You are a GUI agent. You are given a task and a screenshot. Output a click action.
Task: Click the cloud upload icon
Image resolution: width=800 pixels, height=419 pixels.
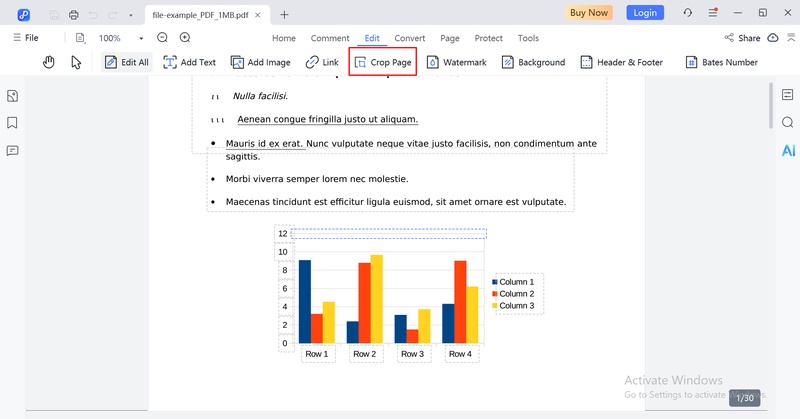(773, 38)
